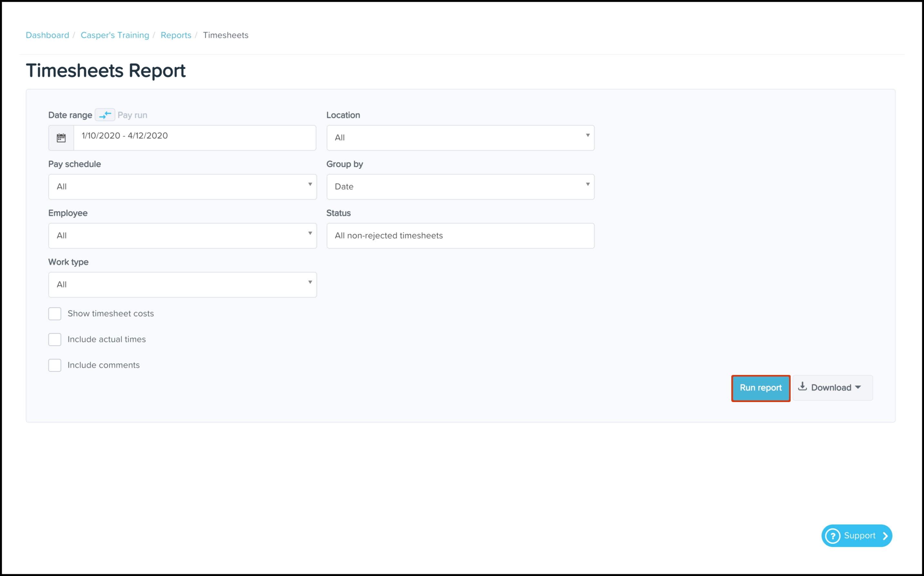The width and height of the screenshot is (924, 576).
Task: Click the download arrow icon
Action: pyautogui.click(x=802, y=387)
